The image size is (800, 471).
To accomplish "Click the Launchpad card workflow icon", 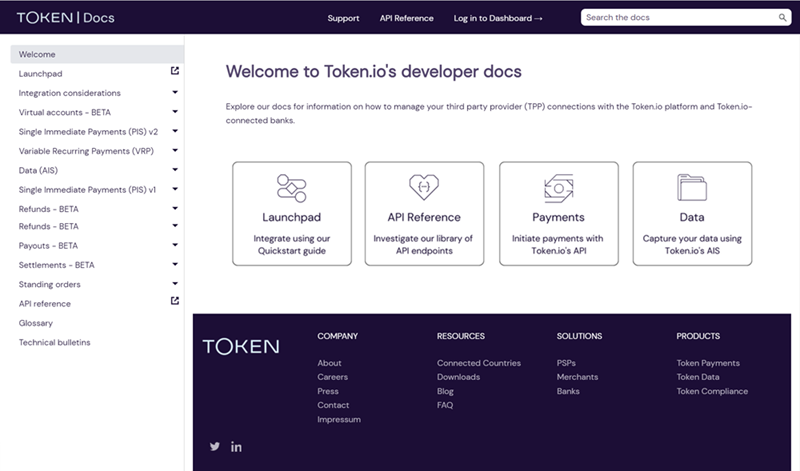I will 292,187.
